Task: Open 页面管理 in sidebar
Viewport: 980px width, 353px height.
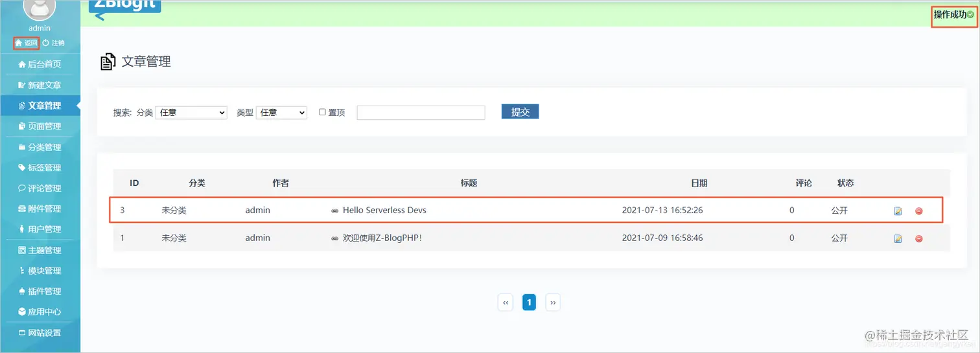Action: pos(40,126)
